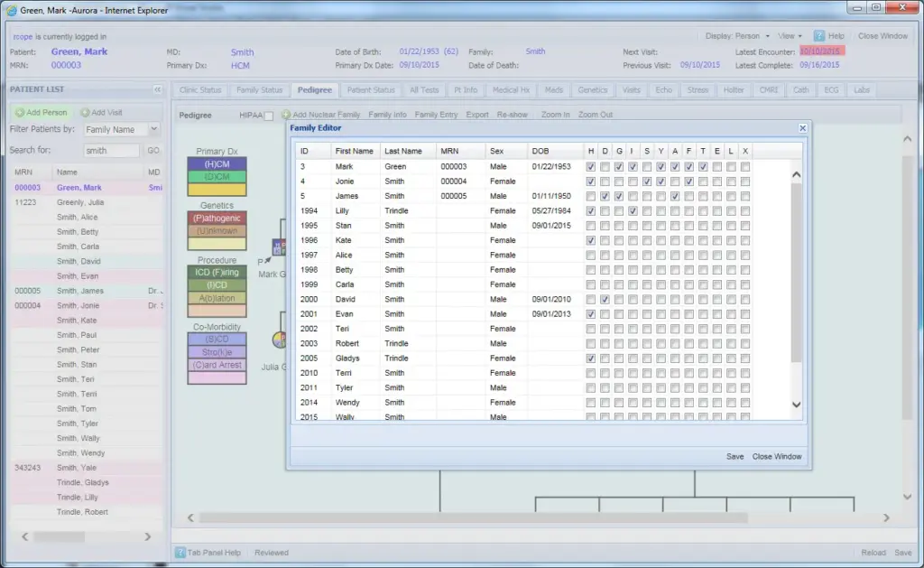Viewport: 924px width, 568px height.
Task: Click the Zoom In button
Action: tap(555, 115)
